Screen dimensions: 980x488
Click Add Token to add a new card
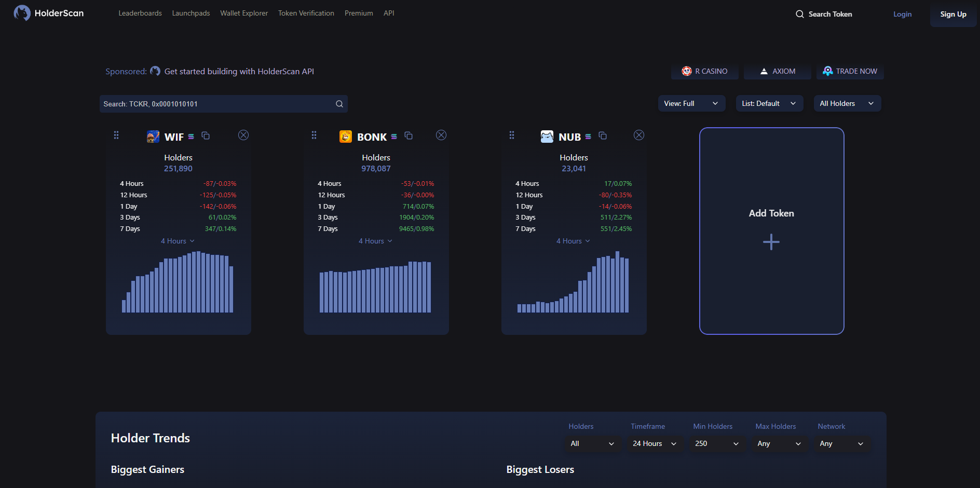point(771,231)
